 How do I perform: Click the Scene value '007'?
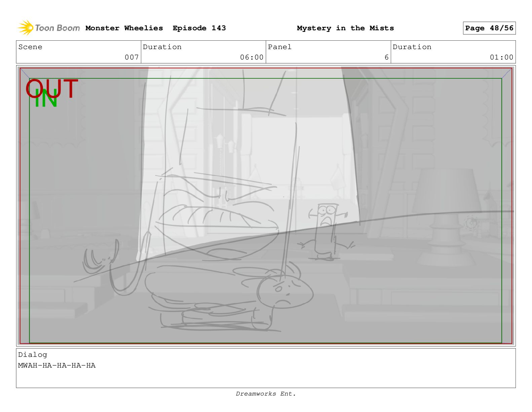[132, 57]
